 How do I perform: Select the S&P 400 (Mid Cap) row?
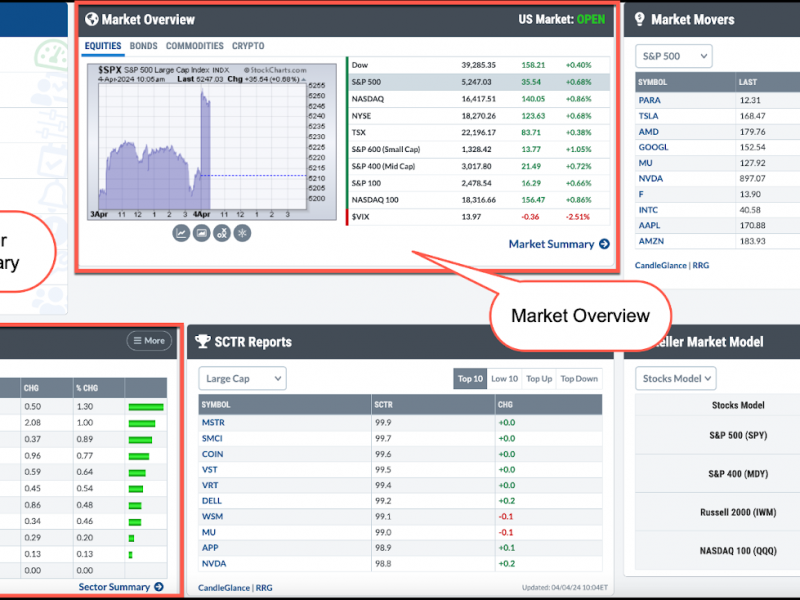tap(480, 166)
